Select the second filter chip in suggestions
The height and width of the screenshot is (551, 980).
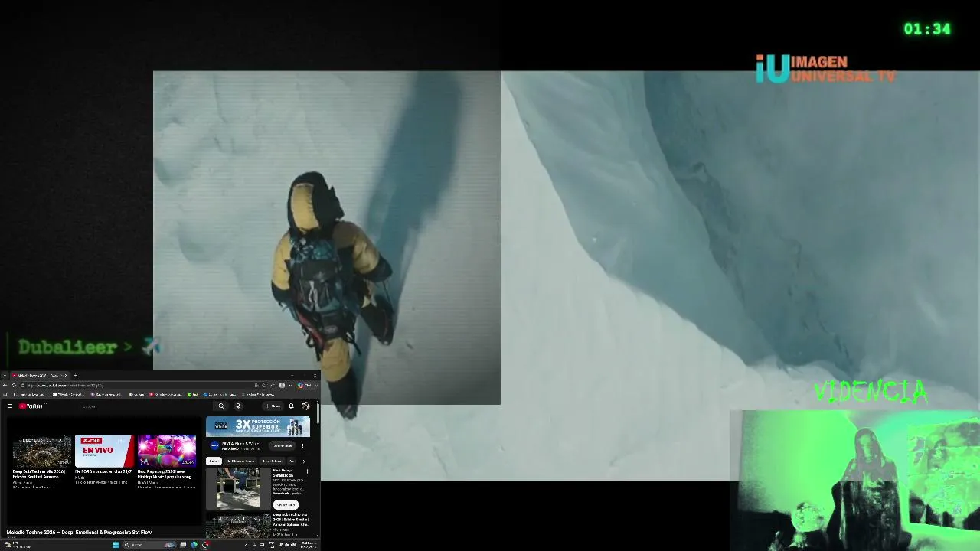click(x=240, y=461)
